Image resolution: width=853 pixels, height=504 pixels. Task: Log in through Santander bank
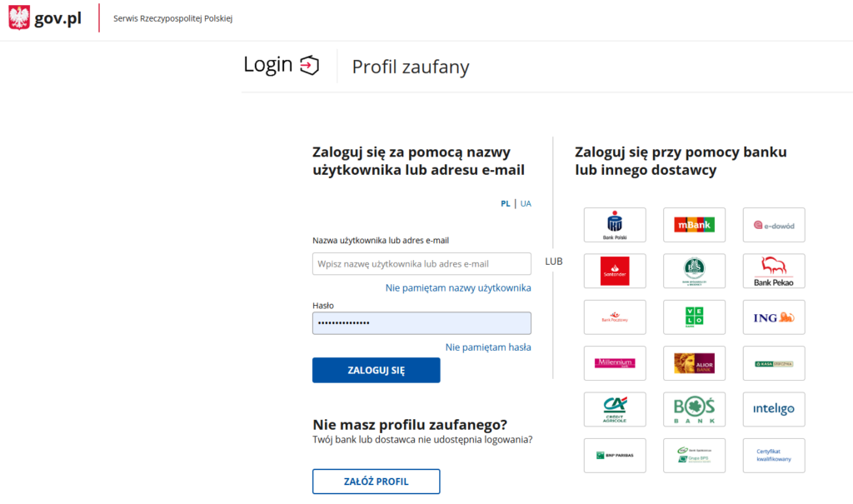point(615,271)
